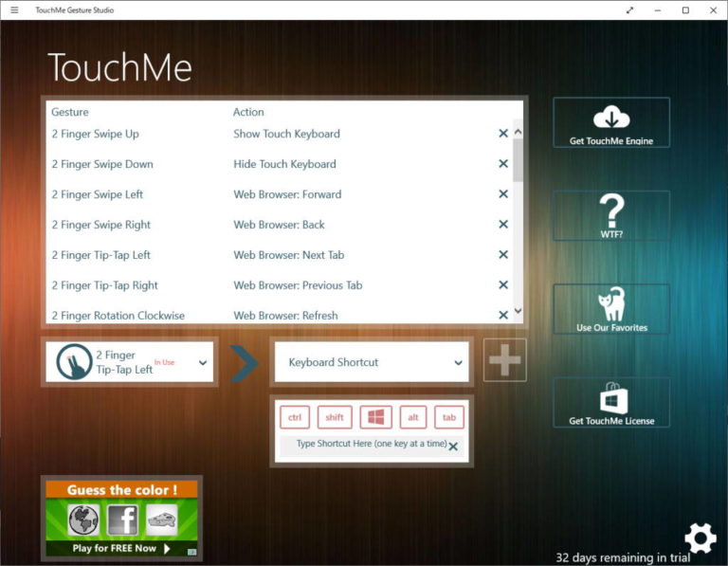Click the plus button to add gesture mapping

pos(504,360)
